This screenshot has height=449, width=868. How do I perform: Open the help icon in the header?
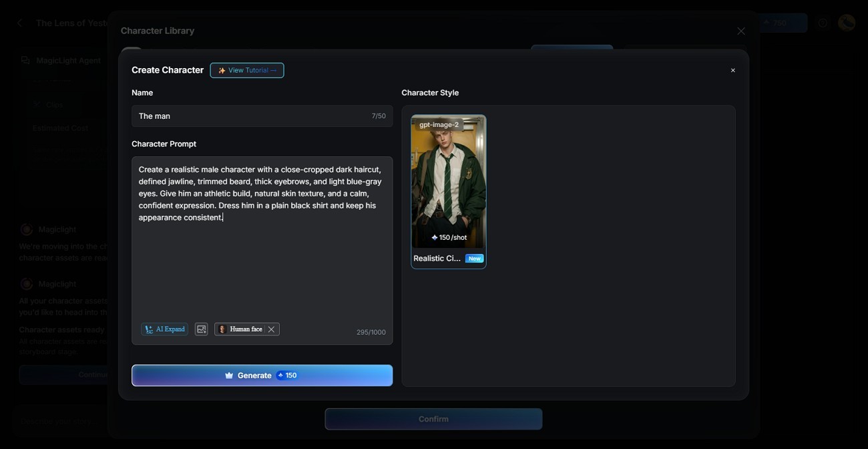pos(823,23)
